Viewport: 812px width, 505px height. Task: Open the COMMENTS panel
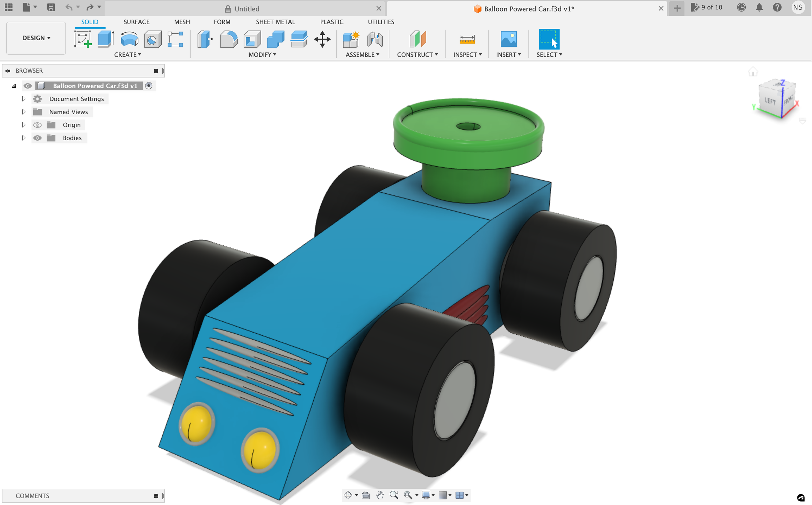click(x=32, y=496)
